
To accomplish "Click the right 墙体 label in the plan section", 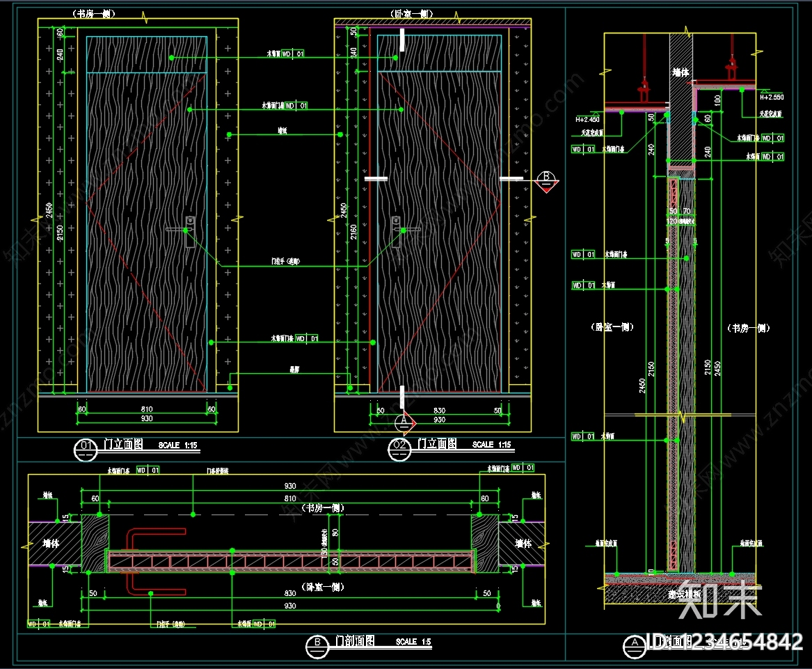I will (x=523, y=543).
